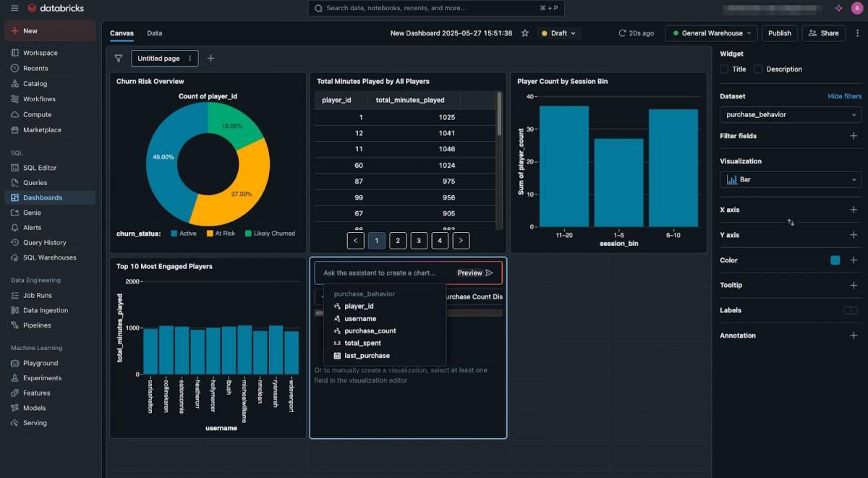Click the Hide filters link
The width and height of the screenshot is (868, 478).
click(x=844, y=96)
